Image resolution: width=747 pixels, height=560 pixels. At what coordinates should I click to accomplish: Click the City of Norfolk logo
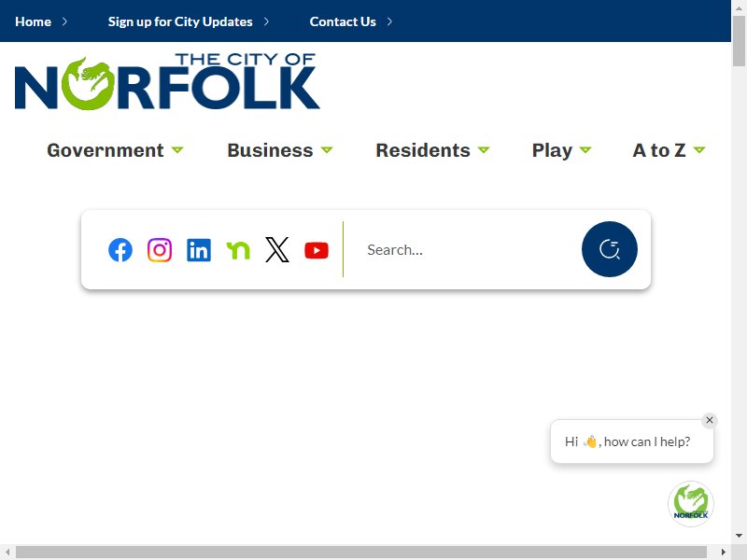tap(167, 81)
